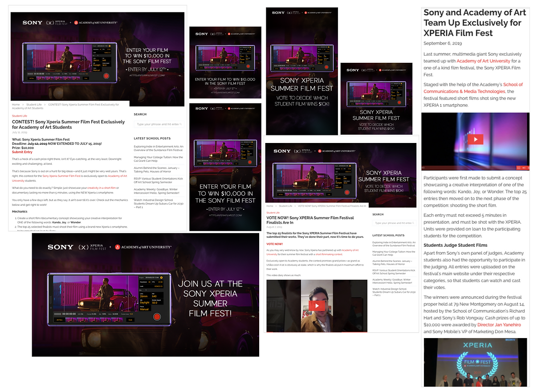Play the video in the VOTE NOW article
The width and height of the screenshot is (538, 392).
click(317, 306)
